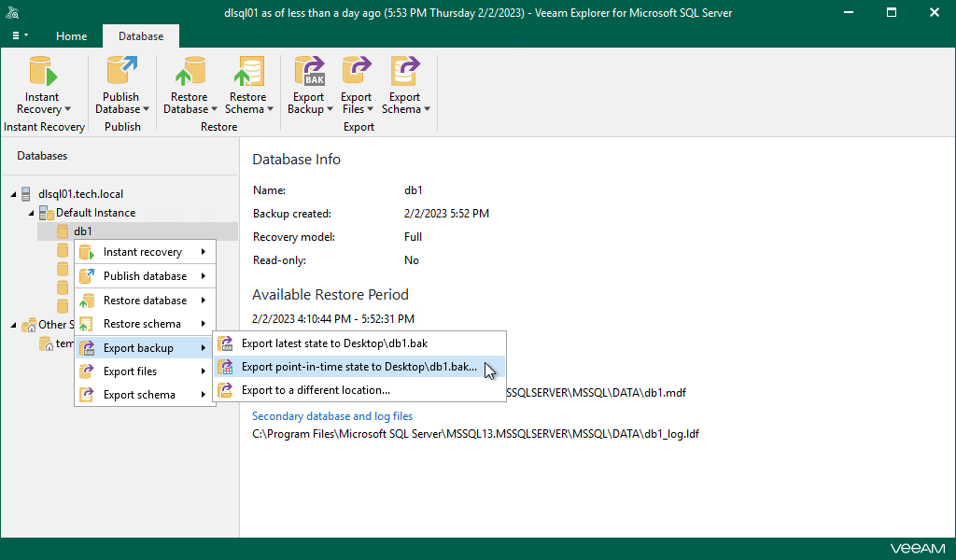
Task: Open the Export Files ribbon dropdown arrow
Action: pyautogui.click(x=370, y=109)
